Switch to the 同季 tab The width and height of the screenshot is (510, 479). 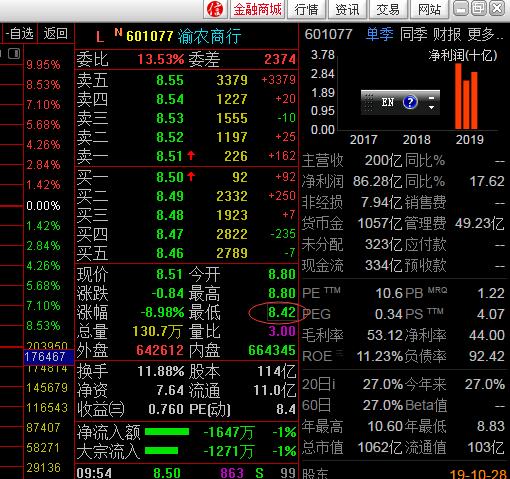click(x=413, y=34)
